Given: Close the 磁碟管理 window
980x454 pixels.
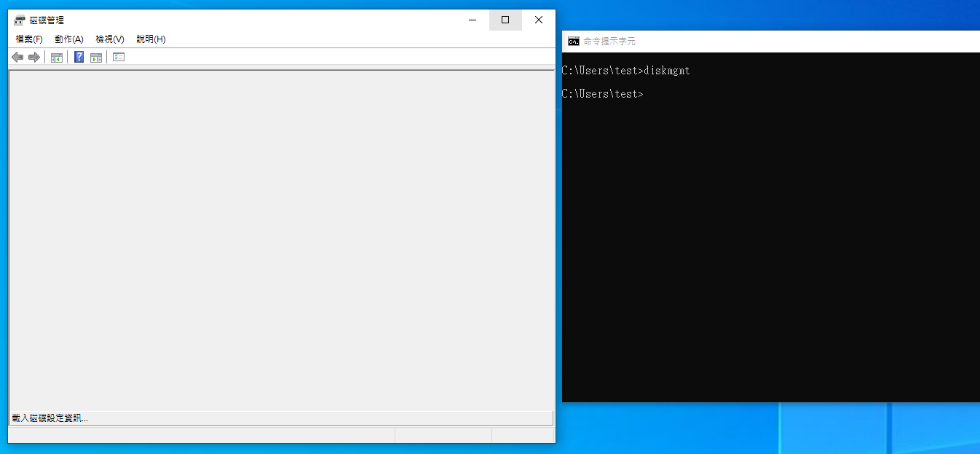Looking at the screenshot, I should (x=539, y=20).
